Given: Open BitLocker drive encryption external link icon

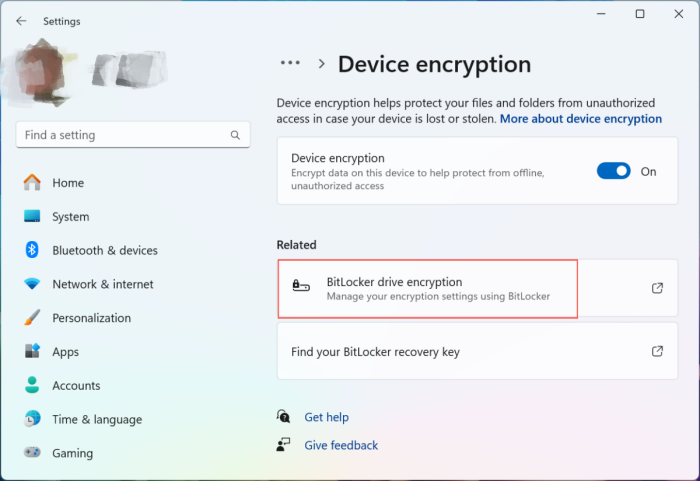Looking at the screenshot, I should (x=657, y=288).
